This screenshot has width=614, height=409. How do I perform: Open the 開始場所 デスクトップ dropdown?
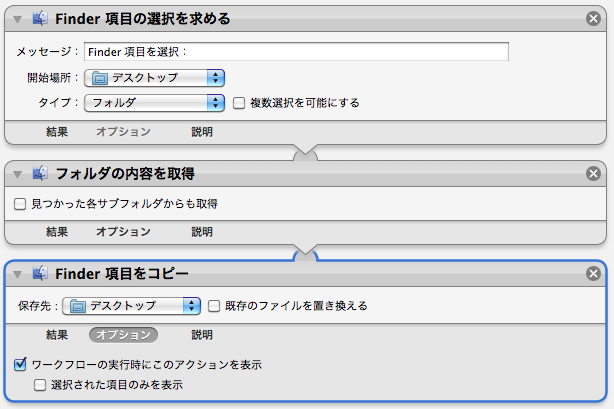(155, 77)
